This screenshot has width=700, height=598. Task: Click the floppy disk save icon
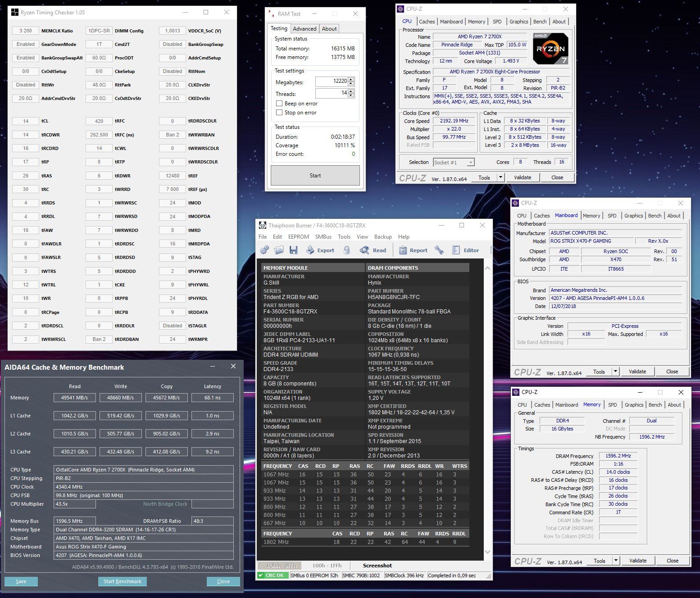pyautogui.click(x=294, y=250)
